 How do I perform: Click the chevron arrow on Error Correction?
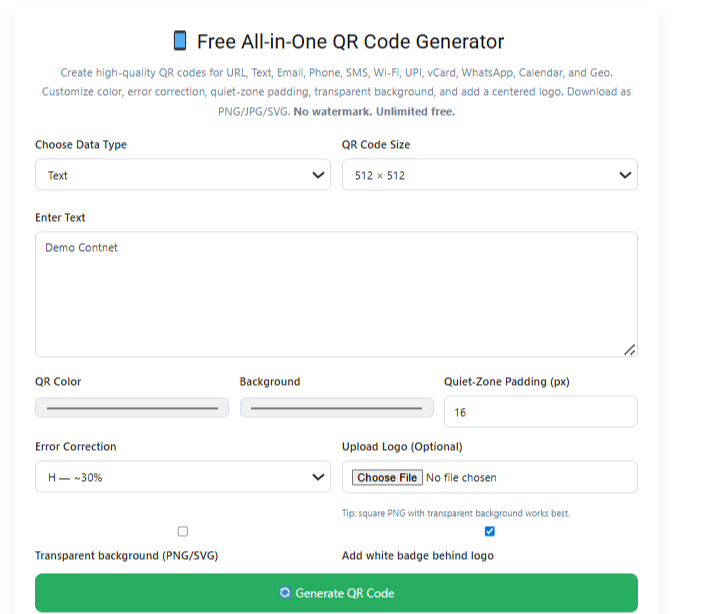point(318,477)
